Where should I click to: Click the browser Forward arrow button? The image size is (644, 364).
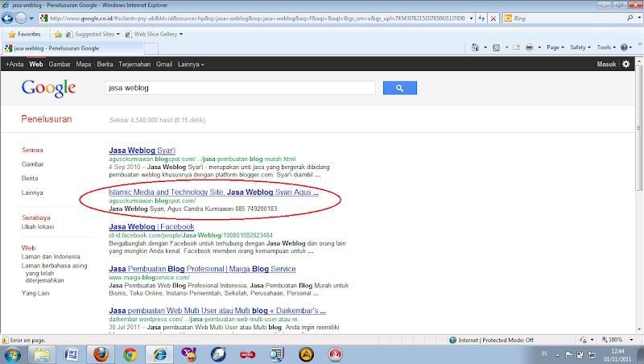(x=21, y=18)
